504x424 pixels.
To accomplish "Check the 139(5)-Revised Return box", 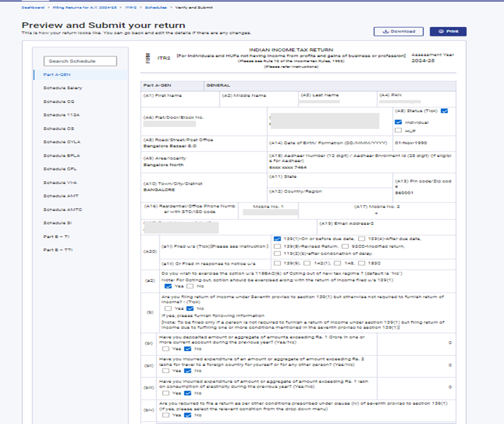I will (277, 247).
